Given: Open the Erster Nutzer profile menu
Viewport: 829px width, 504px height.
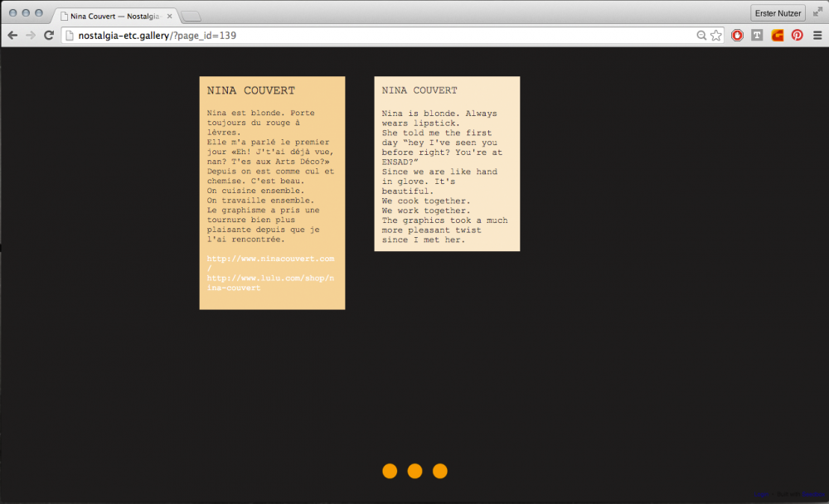Looking at the screenshot, I should point(778,13).
